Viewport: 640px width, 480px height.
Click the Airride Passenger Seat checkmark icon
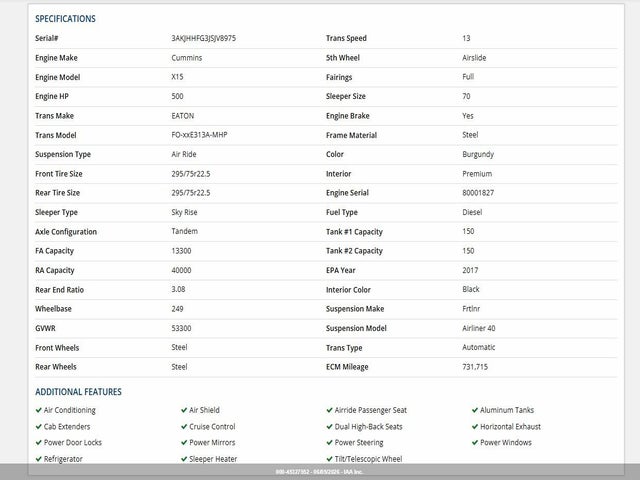(x=329, y=410)
